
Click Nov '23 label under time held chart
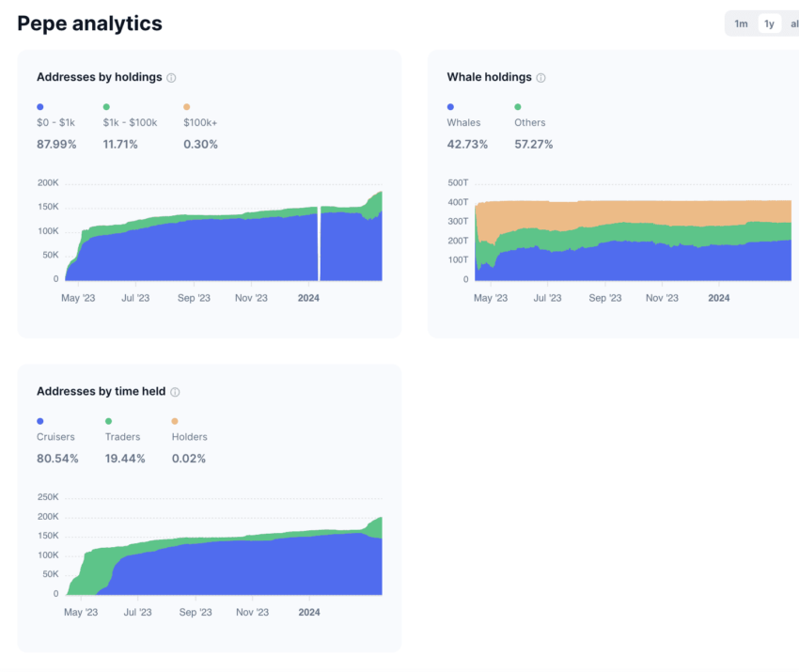(252, 613)
